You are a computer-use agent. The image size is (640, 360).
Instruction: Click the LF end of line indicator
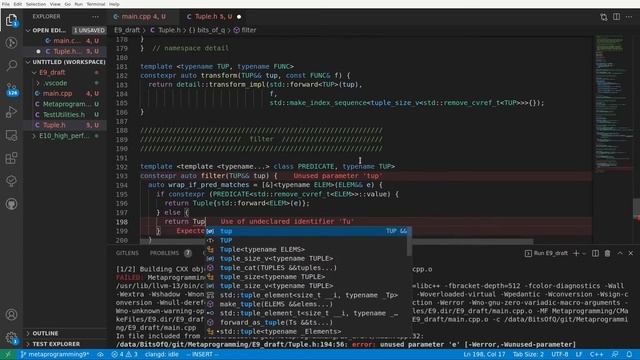[579, 354]
